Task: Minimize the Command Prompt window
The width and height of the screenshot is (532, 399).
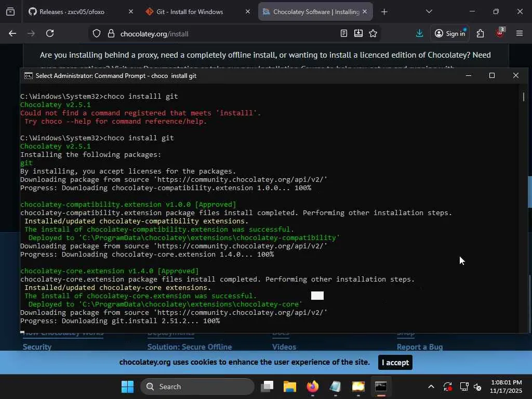Action: tap(469, 76)
